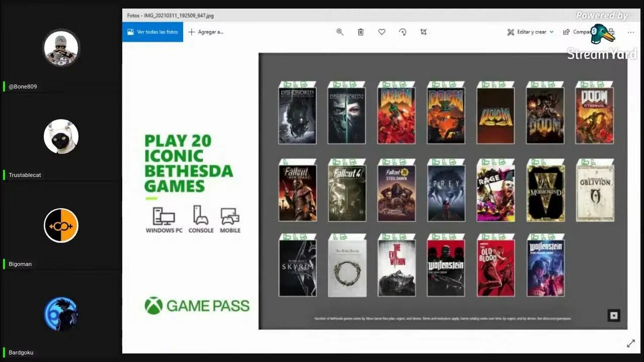The width and height of the screenshot is (644, 362).
Task: Click the Mobile device icon
Action: pyautogui.click(x=230, y=217)
